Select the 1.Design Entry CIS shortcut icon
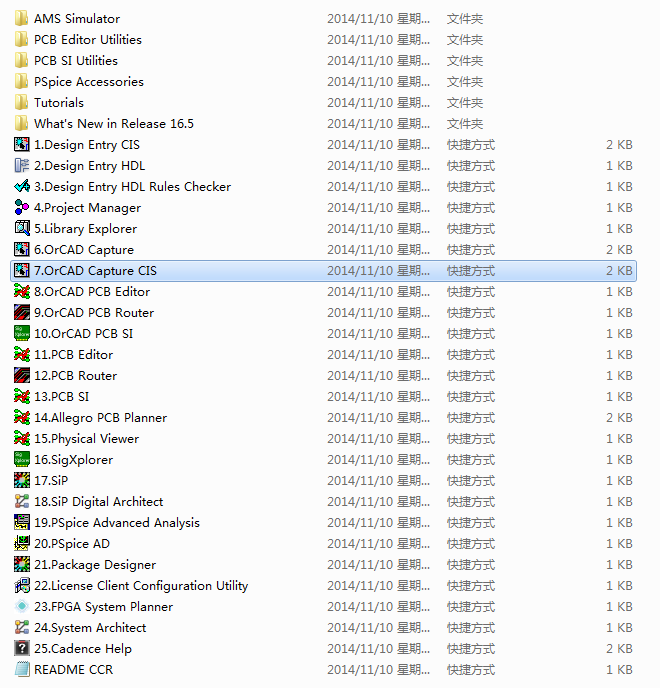The height and width of the screenshot is (688, 660). [x=22, y=144]
